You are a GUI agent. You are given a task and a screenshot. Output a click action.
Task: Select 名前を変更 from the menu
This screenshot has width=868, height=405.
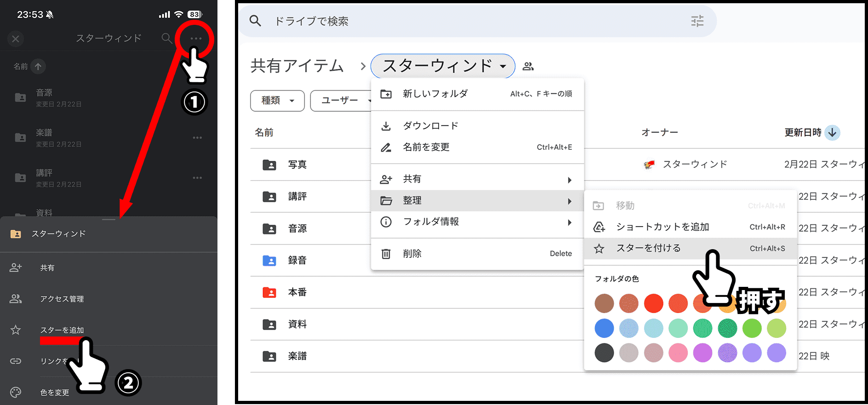click(426, 147)
